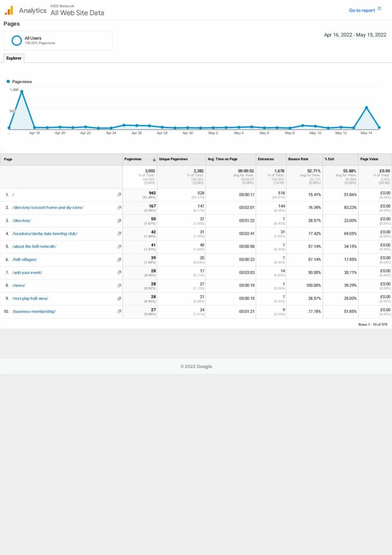
Task: Click the Avg. Time on Page header
Action: pyautogui.click(x=222, y=159)
